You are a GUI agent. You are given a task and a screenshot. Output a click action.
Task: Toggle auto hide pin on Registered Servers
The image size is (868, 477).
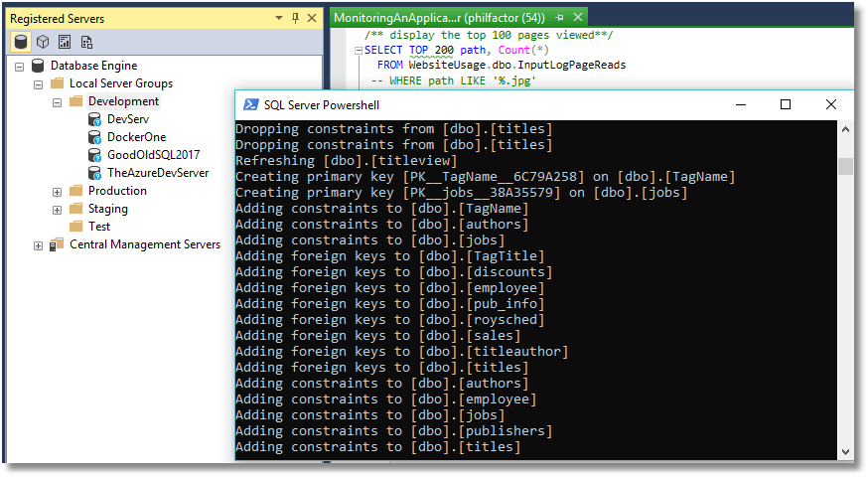(x=295, y=18)
